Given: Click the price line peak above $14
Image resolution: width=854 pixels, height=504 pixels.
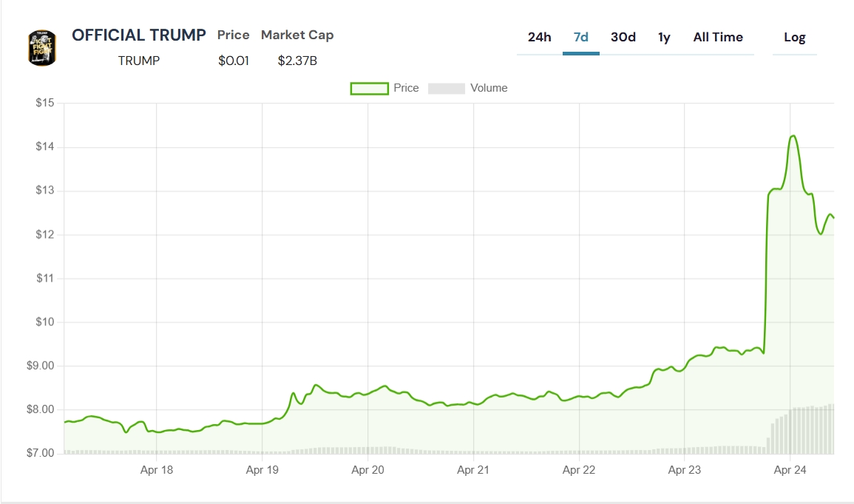Looking at the screenshot, I should [x=793, y=136].
